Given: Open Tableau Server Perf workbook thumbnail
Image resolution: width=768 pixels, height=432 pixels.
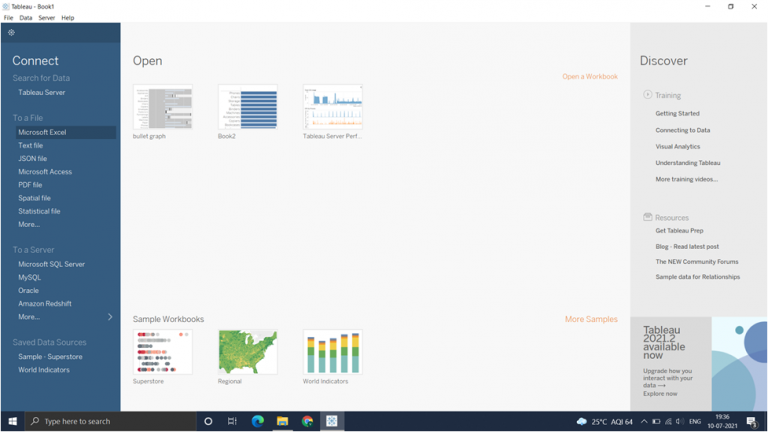Looking at the screenshot, I should [333, 107].
